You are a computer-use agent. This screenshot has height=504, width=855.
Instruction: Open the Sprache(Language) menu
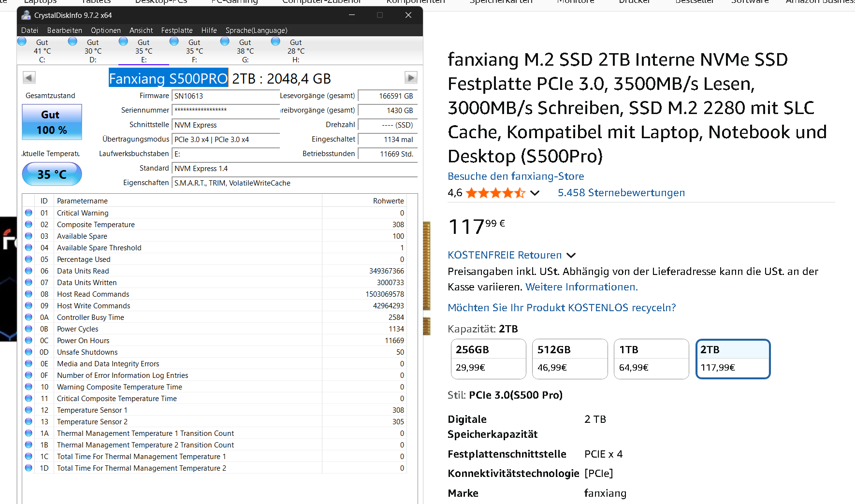click(x=256, y=30)
